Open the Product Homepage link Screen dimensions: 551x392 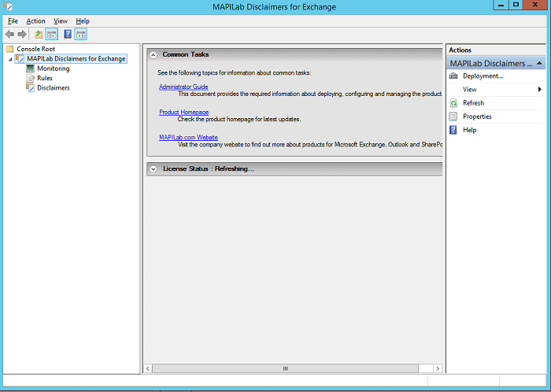coord(183,112)
